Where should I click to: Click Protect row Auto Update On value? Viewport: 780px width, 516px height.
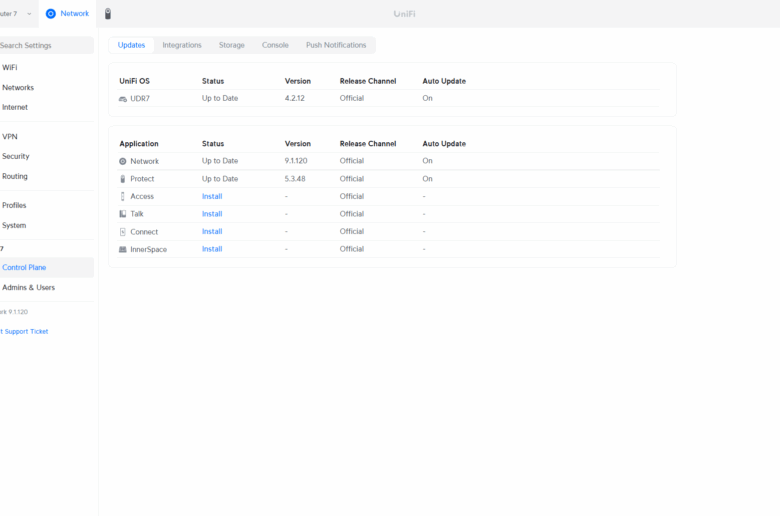click(427, 179)
